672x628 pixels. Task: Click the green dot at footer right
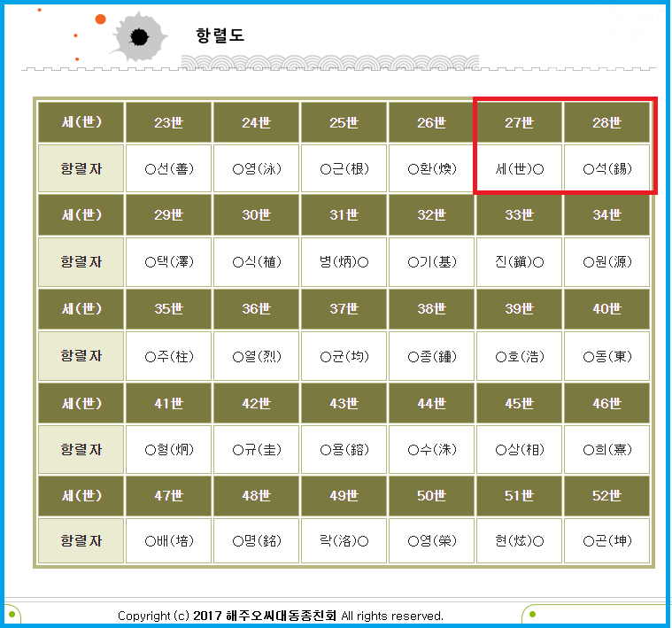coord(530,614)
